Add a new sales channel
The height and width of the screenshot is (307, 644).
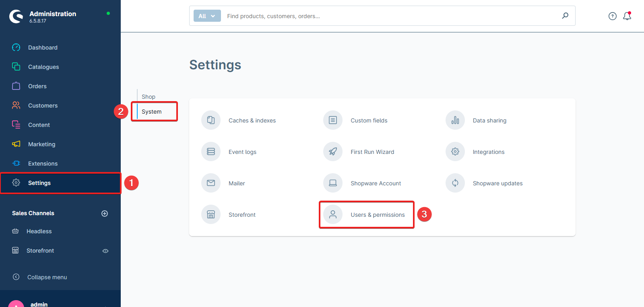[x=105, y=214]
